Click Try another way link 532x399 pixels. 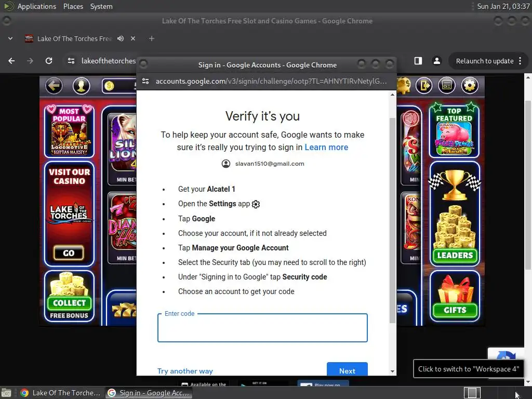pyautogui.click(x=185, y=371)
